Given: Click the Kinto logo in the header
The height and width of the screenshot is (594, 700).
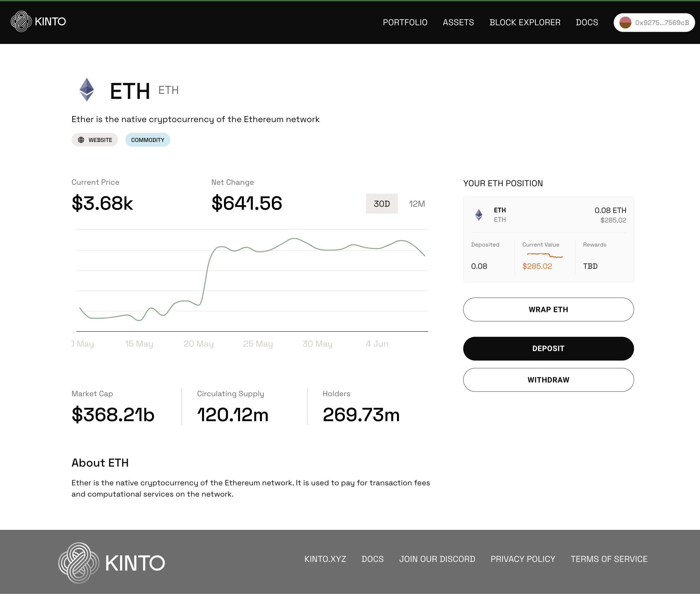Looking at the screenshot, I should click(x=38, y=22).
